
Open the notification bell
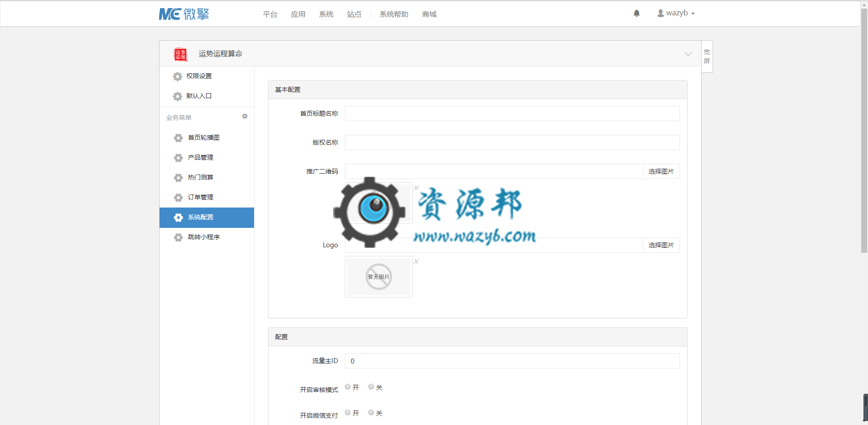637,13
